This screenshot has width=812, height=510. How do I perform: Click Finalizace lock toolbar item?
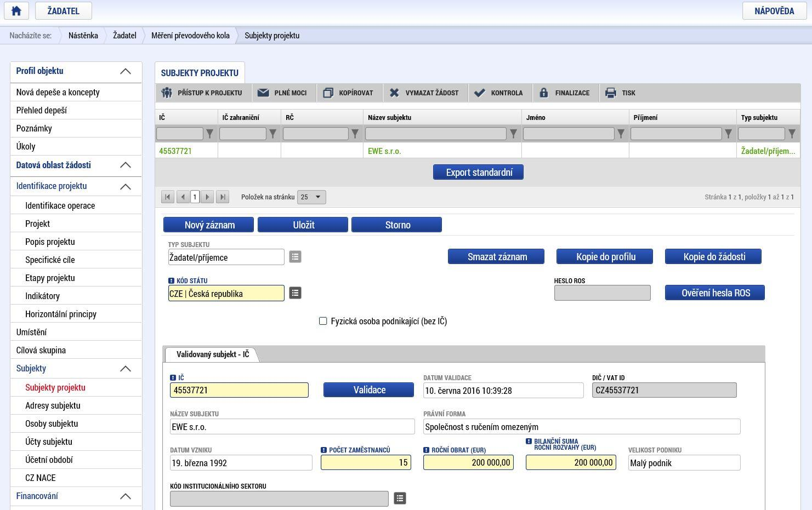(565, 93)
